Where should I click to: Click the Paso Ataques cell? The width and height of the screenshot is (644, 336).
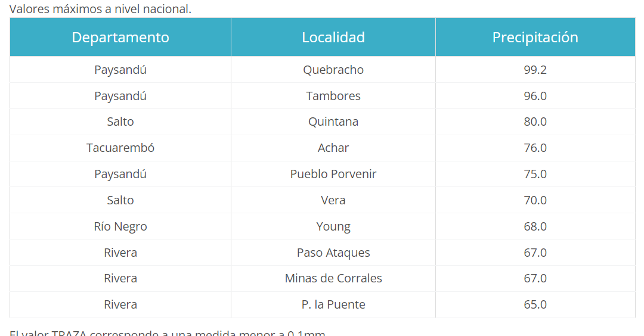[333, 253]
